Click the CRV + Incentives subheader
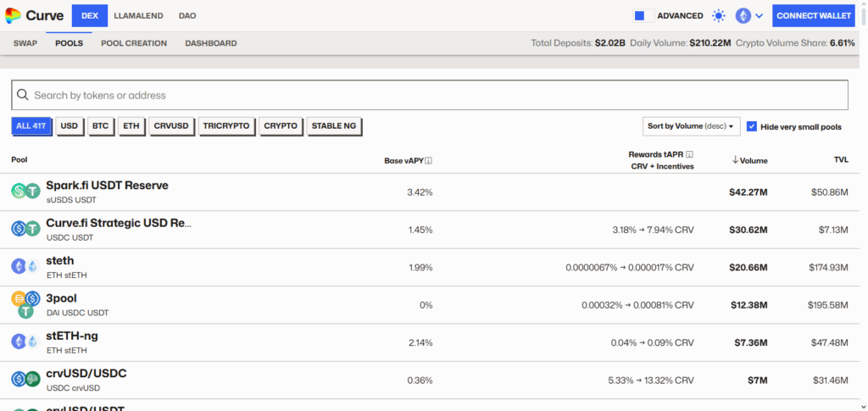Image resolution: width=868 pixels, height=411 pixels. pos(663,166)
